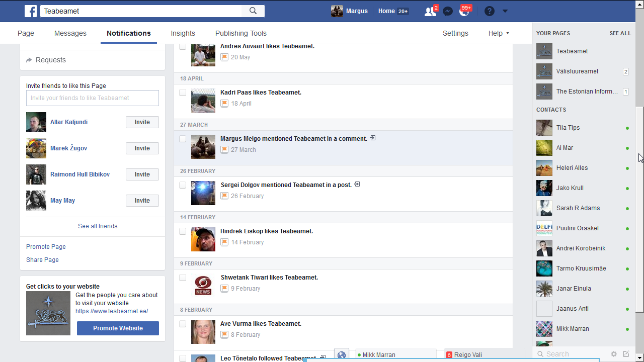The image size is (644, 362).
Task: Click the top search box with Teabeamet
Action: pyautogui.click(x=141, y=11)
